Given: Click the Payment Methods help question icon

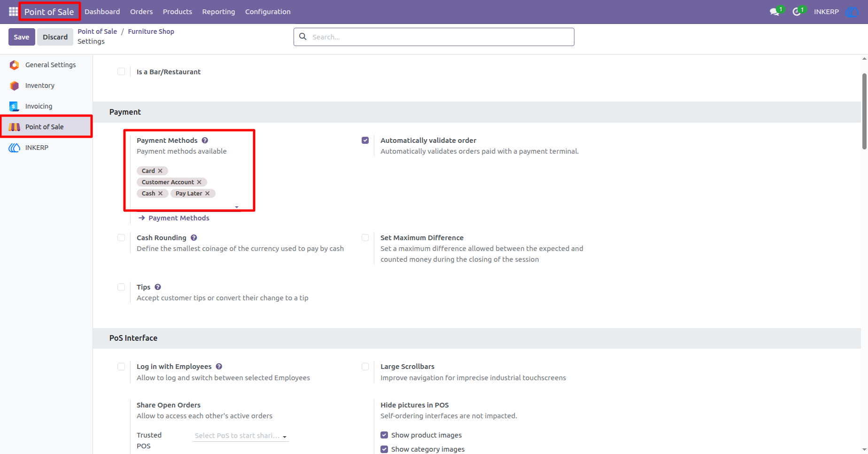Looking at the screenshot, I should (205, 141).
